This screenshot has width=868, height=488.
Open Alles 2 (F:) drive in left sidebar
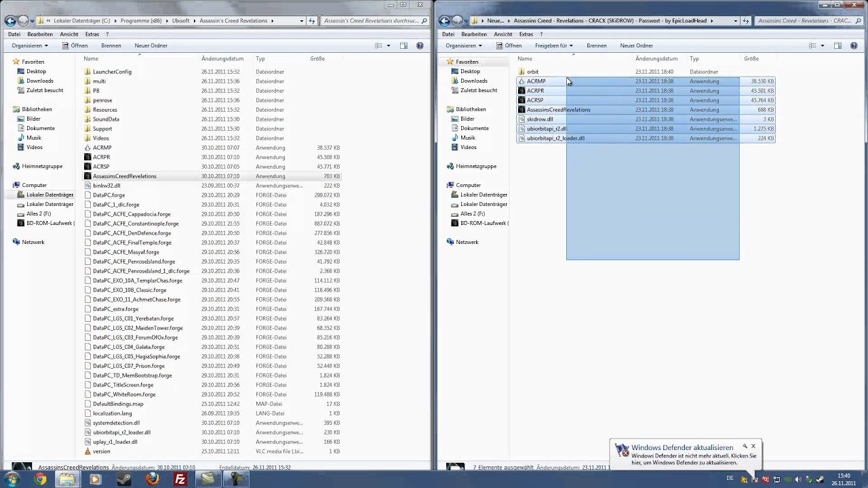38,214
